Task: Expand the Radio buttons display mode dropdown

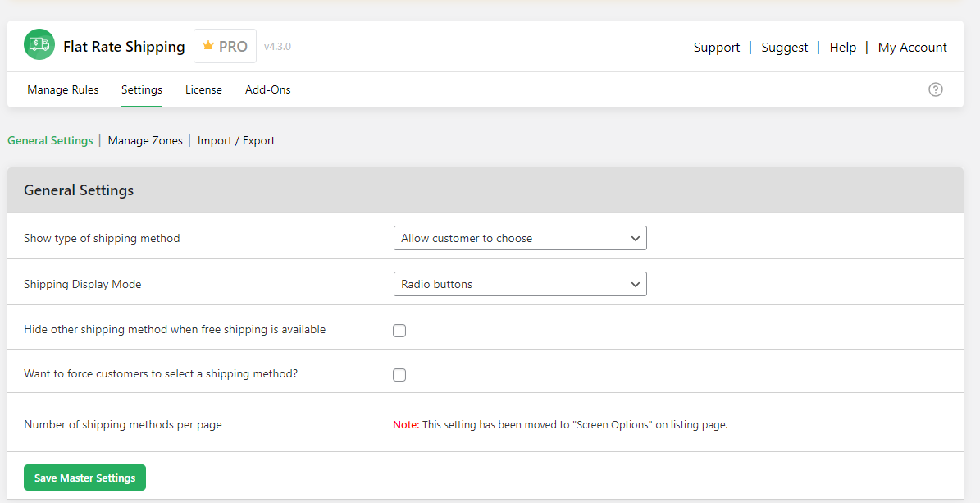Action: pyautogui.click(x=520, y=284)
